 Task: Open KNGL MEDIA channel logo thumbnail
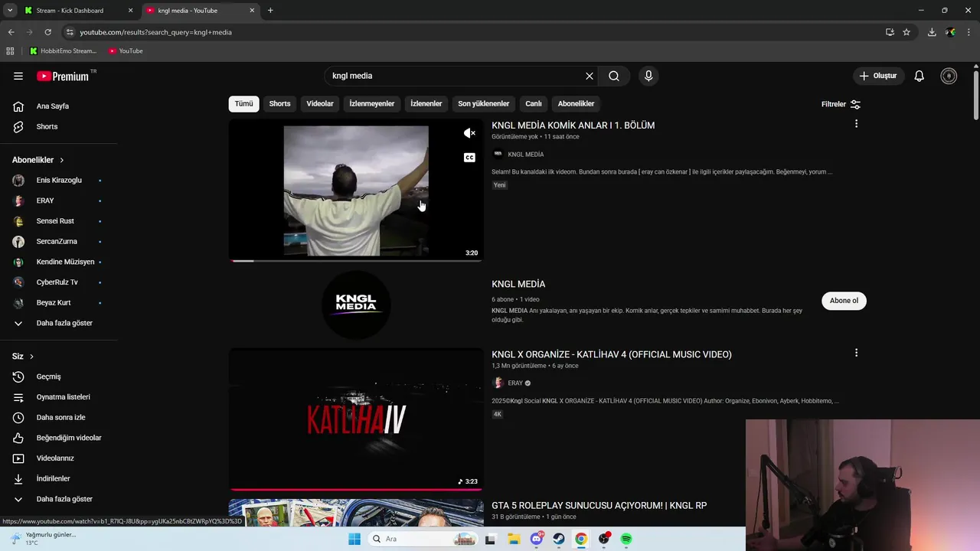tap(356, 305)
